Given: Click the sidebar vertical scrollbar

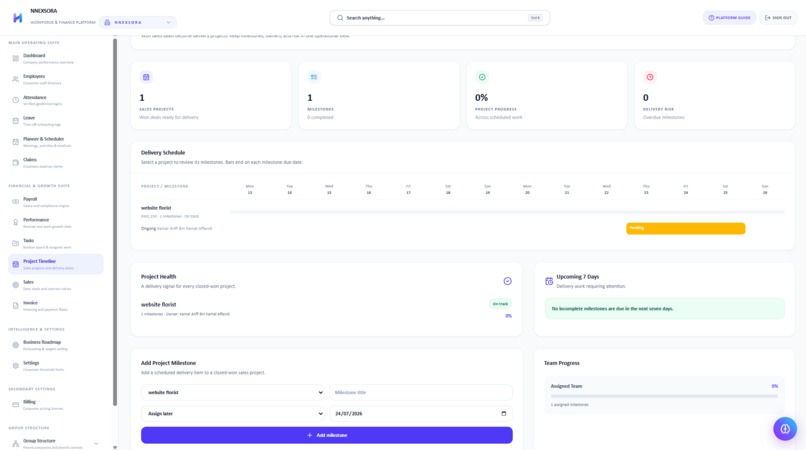Looking at the screenshot, I should pyautogui.click(x=115, y=222).
